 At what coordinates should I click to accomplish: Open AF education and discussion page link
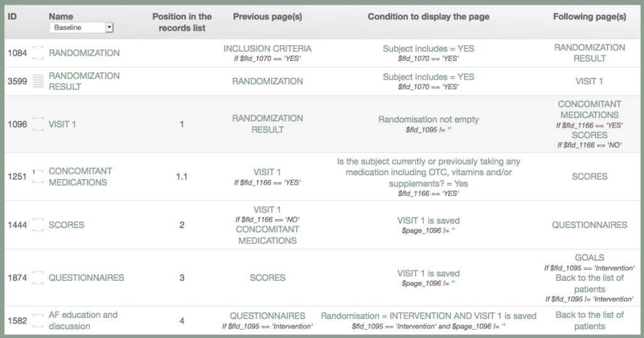(x=83, y=320)
